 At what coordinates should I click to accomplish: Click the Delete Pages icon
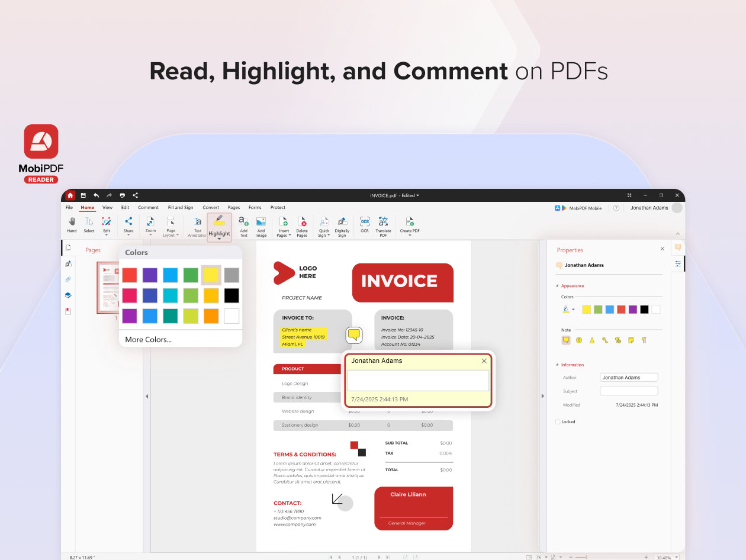pyautogui.click(x=302, y=224)
